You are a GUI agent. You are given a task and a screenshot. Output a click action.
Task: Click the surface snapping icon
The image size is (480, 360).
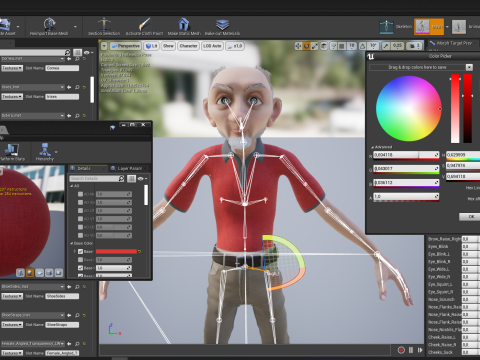click(x=333, y=46)
